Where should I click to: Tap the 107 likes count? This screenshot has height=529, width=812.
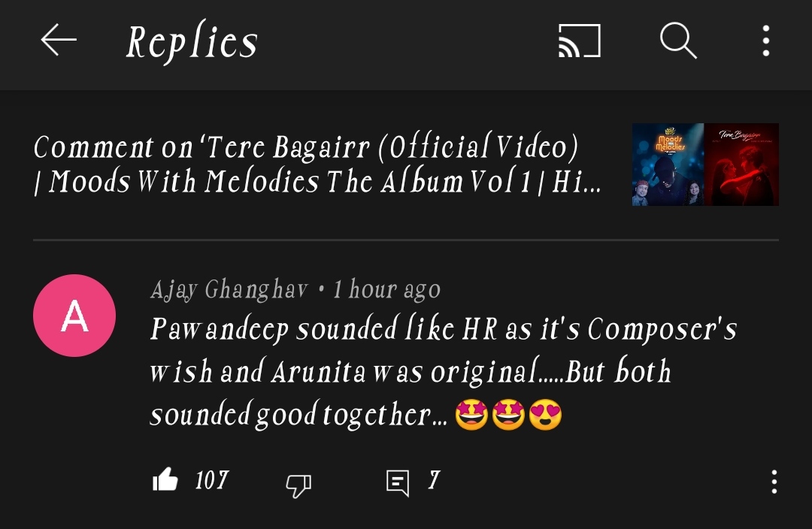212,480
